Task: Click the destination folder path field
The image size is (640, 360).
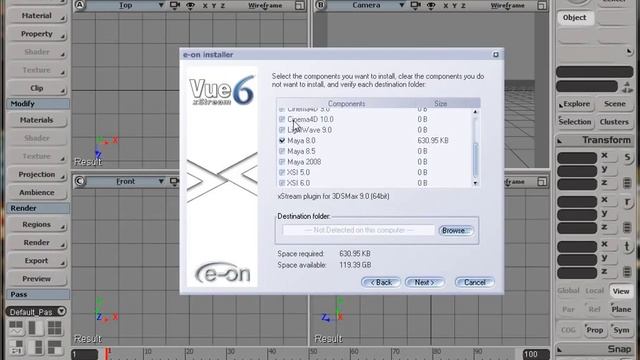Action: click(358, 230)
